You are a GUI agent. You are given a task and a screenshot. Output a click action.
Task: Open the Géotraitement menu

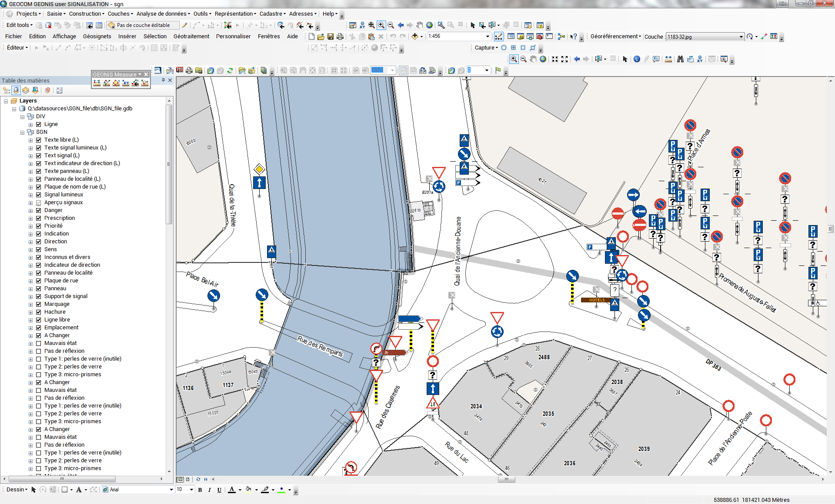(191, 36)
